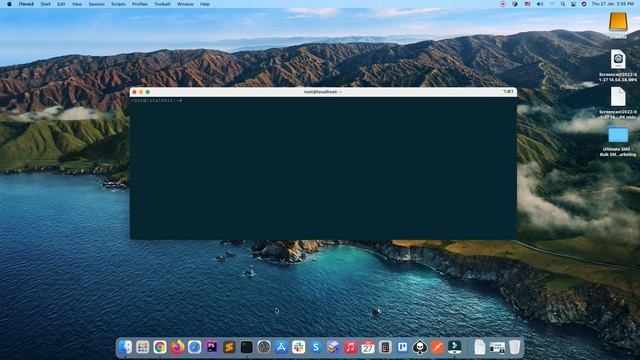This screenshot has height=360, width=640.
Task: Click the screen recording status icon
Action: tap(503, 4)
